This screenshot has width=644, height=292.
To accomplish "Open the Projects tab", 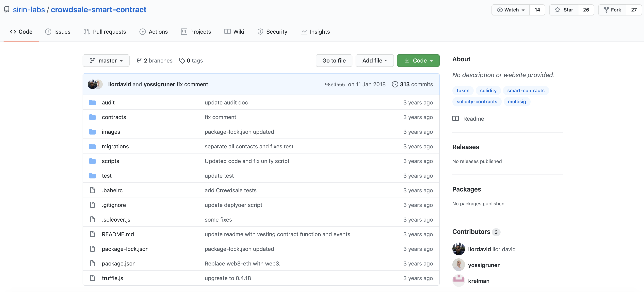I will [196, 31].
